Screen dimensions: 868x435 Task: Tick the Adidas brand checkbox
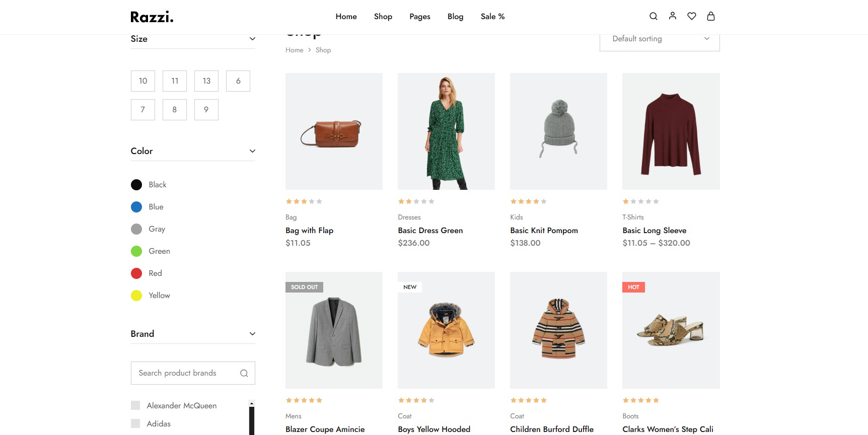135,423
